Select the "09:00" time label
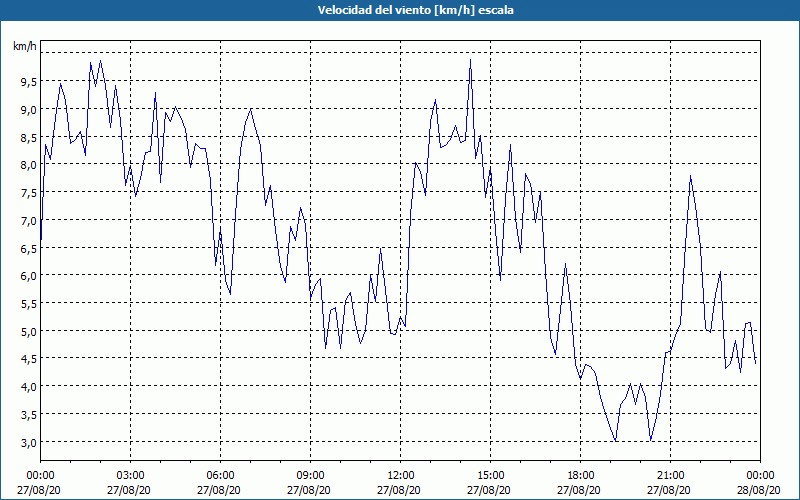 tap(310, 476)
